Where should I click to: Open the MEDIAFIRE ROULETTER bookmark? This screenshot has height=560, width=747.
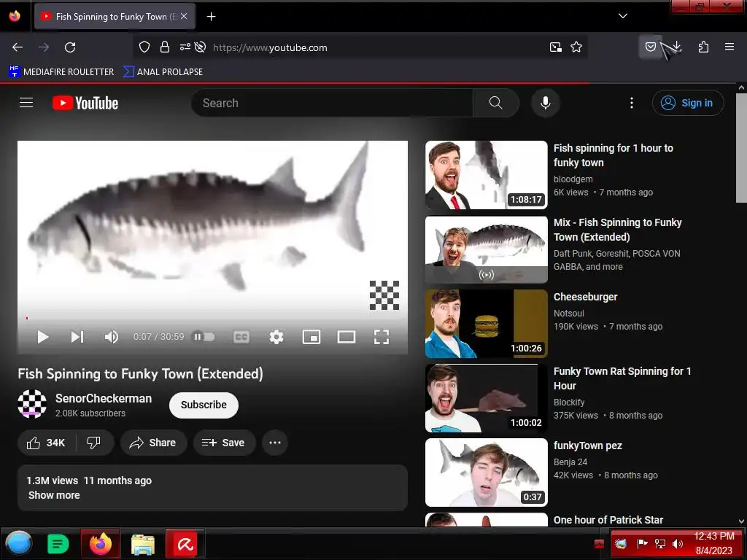(x=61, y=72)
